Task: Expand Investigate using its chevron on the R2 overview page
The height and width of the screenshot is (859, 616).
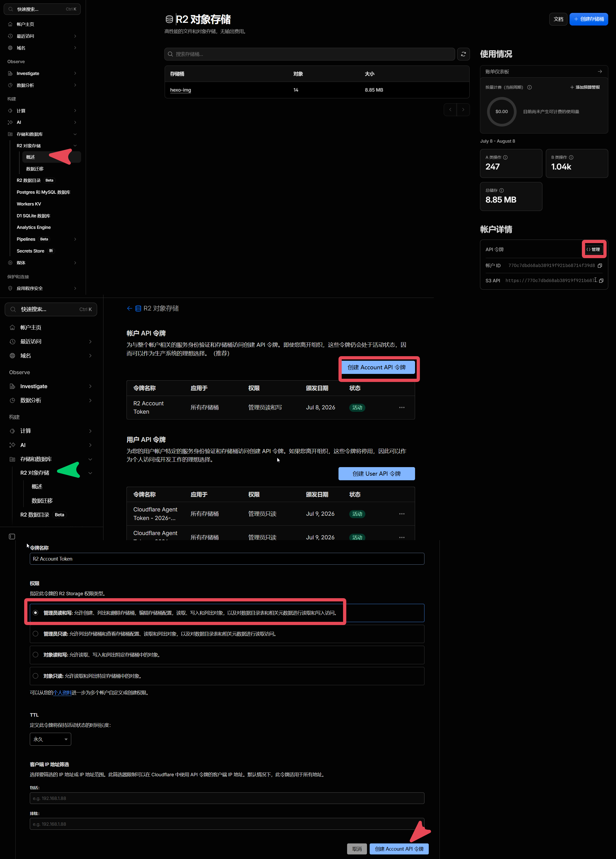Action: click(x=75, y=74)
